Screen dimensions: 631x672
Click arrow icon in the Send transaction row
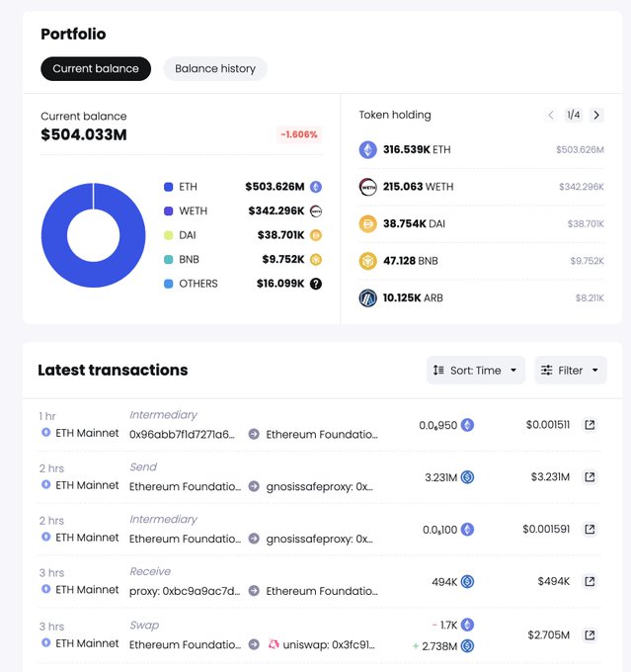point(254,486)
